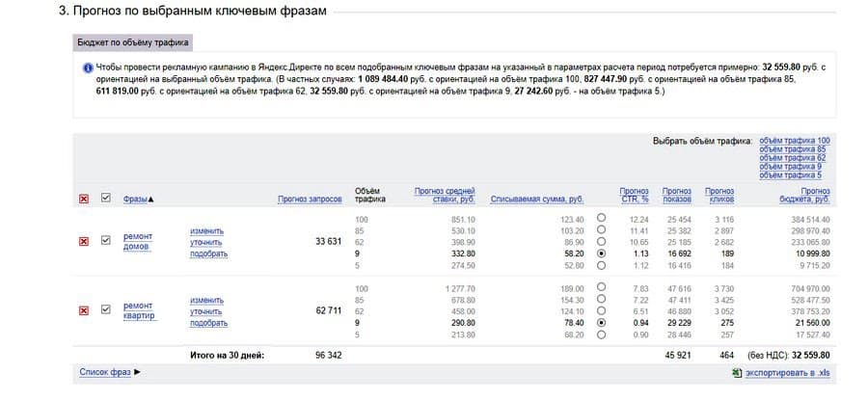Remove the 'ремонт домов' phrase with the red X

84,241
